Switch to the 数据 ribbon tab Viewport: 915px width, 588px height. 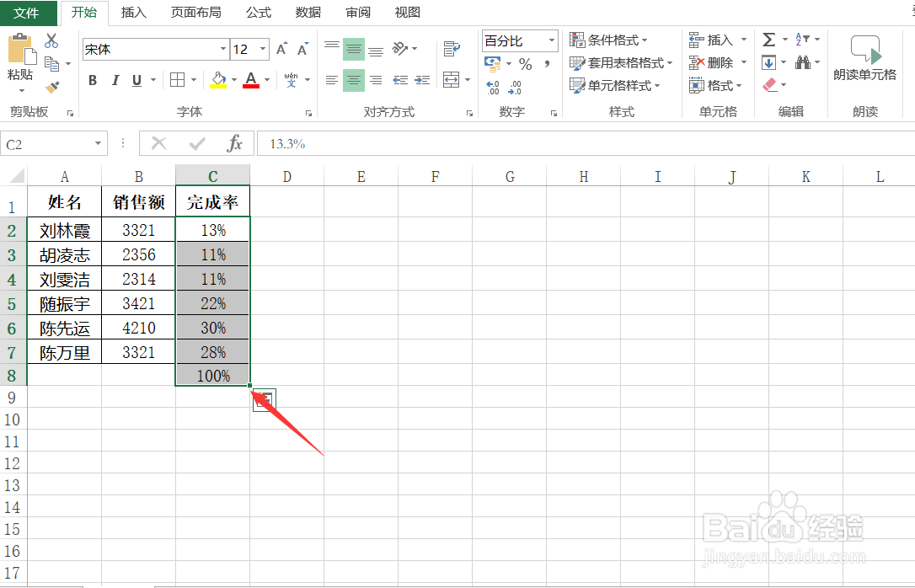pyautogui.click(x=308, y=13)
